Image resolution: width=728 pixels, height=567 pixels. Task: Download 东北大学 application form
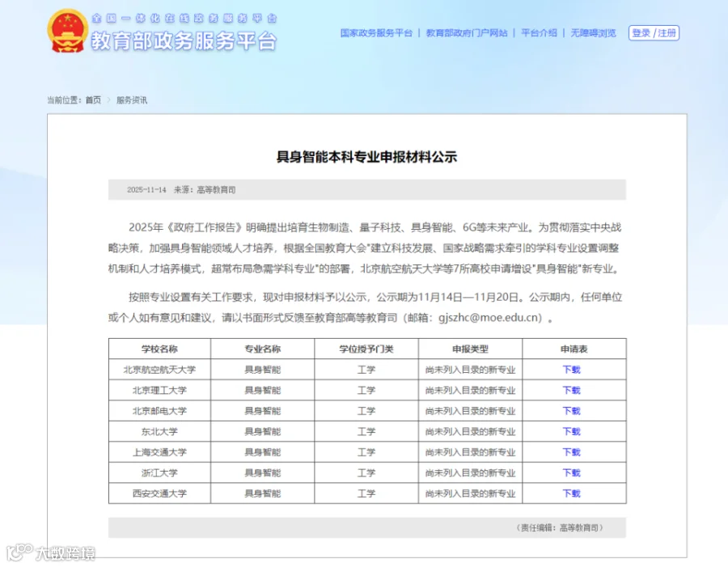(x=572, y=431)
